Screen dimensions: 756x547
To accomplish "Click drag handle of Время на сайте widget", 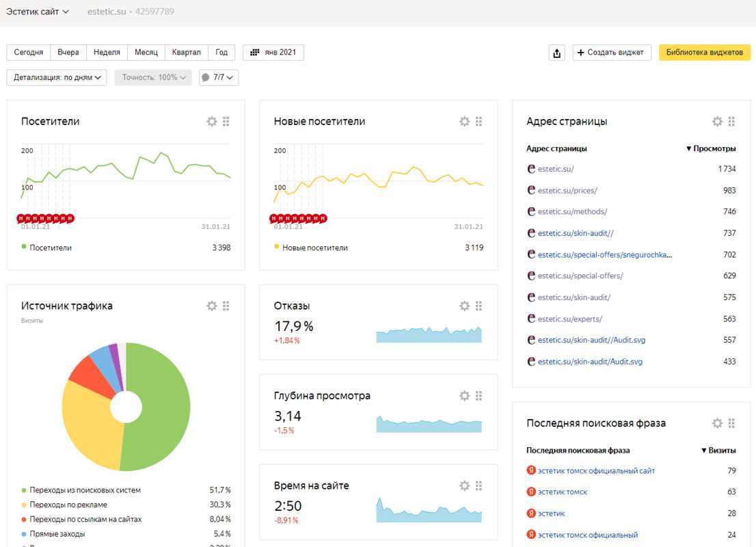I will (478, 485).
